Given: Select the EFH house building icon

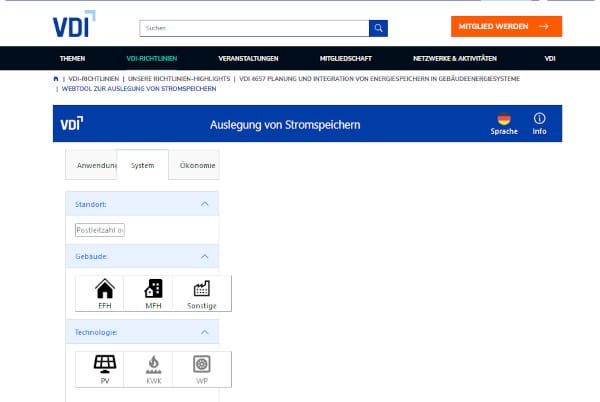Looking at the screenshot, I should pyautogui.click(x=104, y=292).
